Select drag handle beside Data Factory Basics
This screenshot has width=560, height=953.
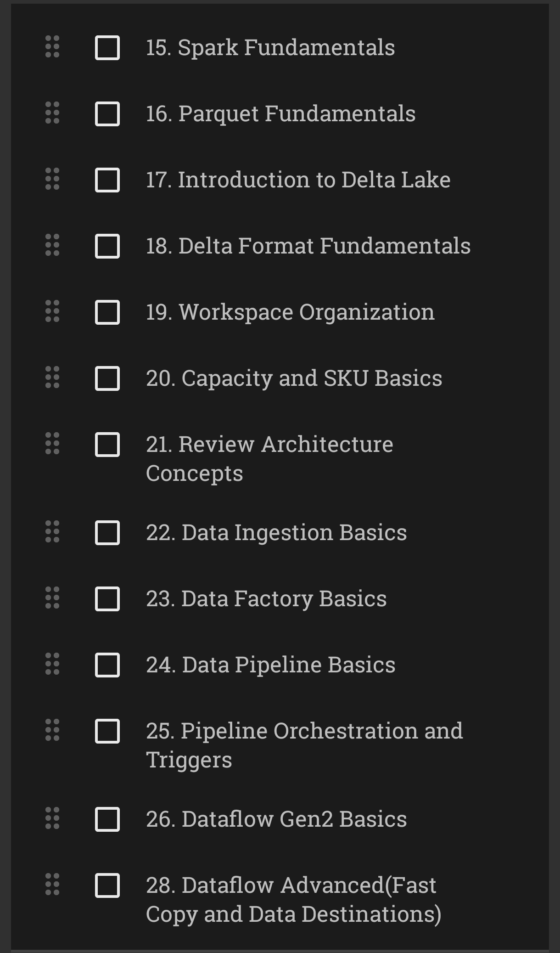click(x=52, y=598)
